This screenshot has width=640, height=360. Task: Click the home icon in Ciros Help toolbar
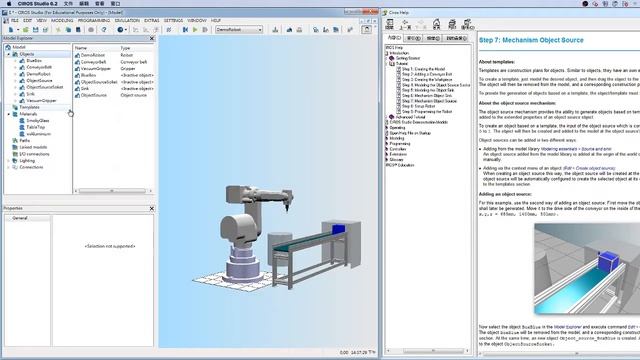(436, 24)
